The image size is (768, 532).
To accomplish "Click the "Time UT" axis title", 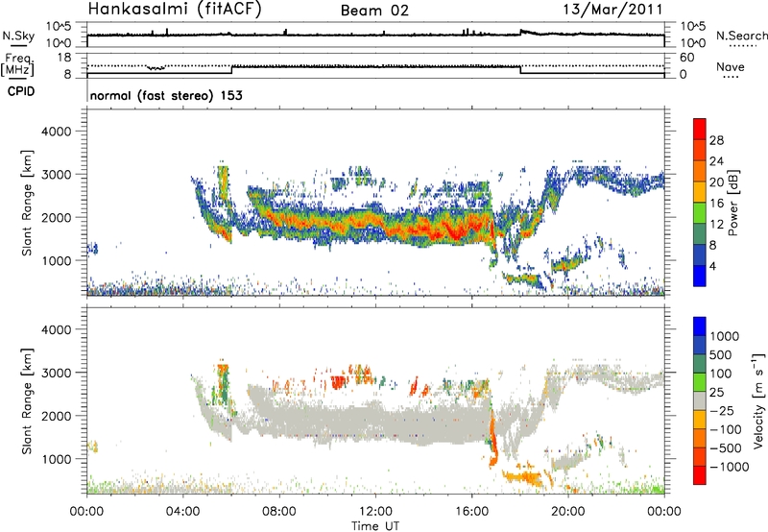I will point(375,526).
